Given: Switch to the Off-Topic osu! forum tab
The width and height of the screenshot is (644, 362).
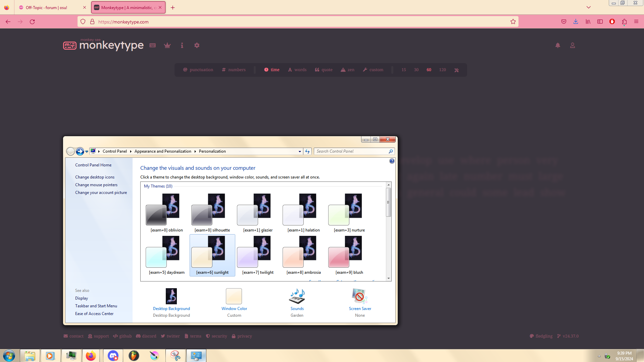Looking at the screenshot, I should (x=52, y=7).
